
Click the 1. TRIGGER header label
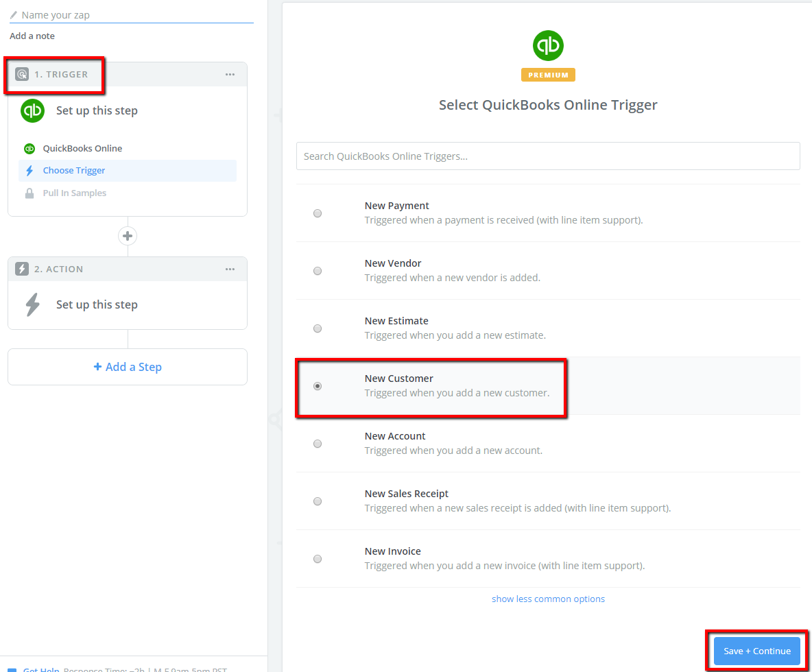click(x=61, y=75)
